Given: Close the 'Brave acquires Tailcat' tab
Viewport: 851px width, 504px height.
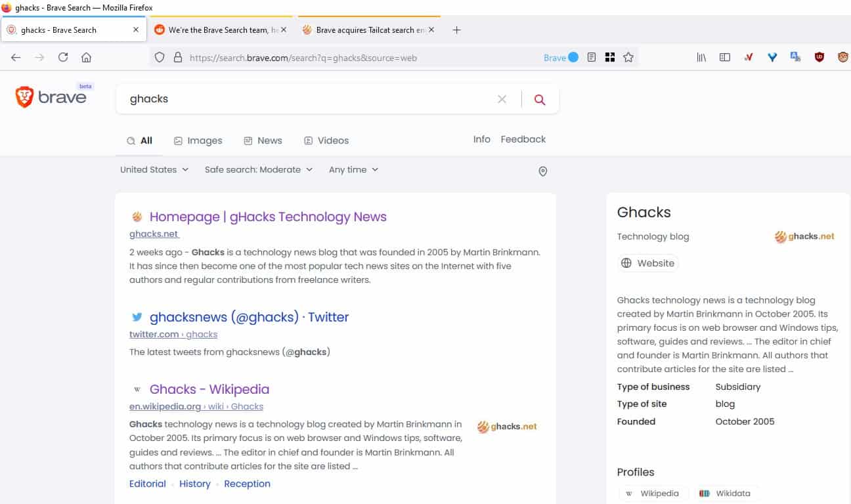Looking at the screenshot, I should tap(431, 30).
